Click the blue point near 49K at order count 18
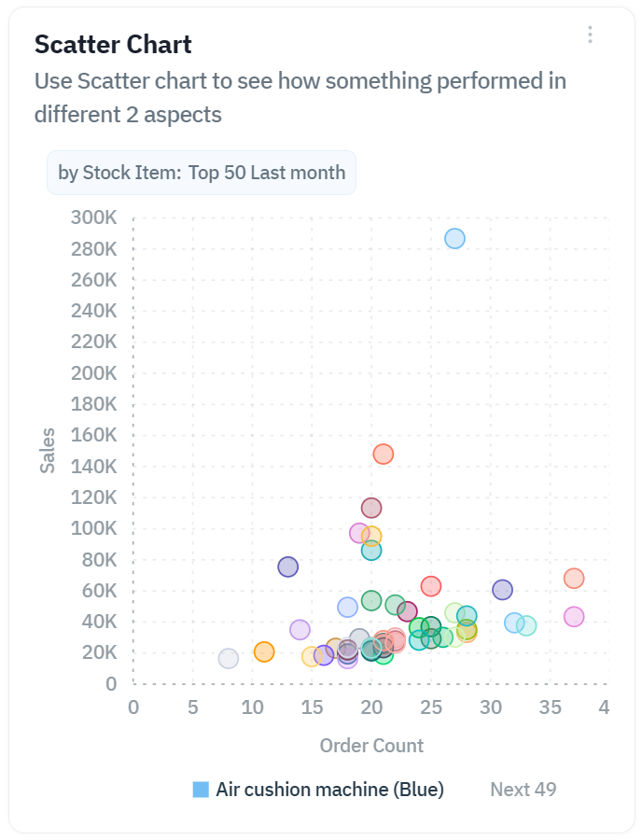The image size is (642, 840). 348,608
